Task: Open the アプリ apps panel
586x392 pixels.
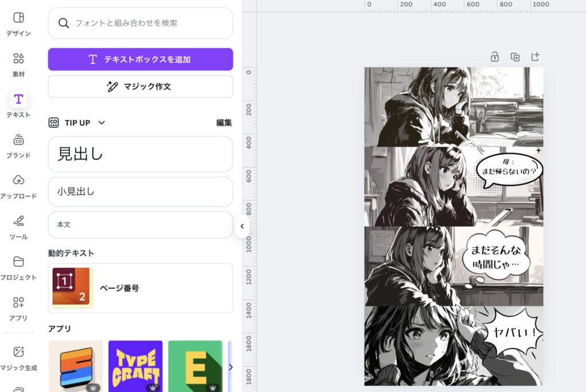Action: point(18,308)
